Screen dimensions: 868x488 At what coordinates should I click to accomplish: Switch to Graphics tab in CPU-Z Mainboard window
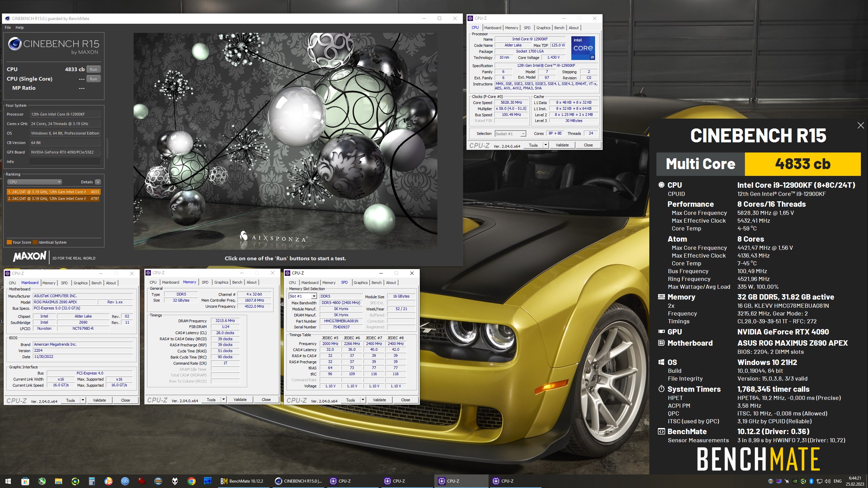81,283
